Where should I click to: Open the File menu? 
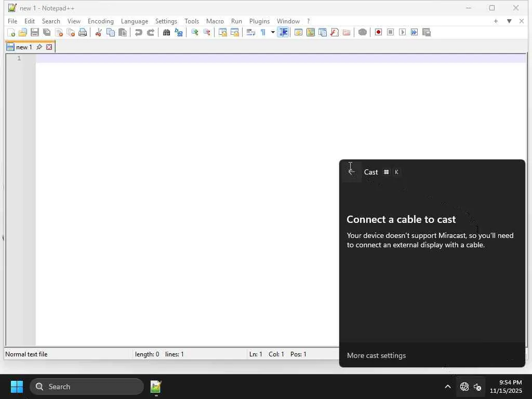[12, 21]
